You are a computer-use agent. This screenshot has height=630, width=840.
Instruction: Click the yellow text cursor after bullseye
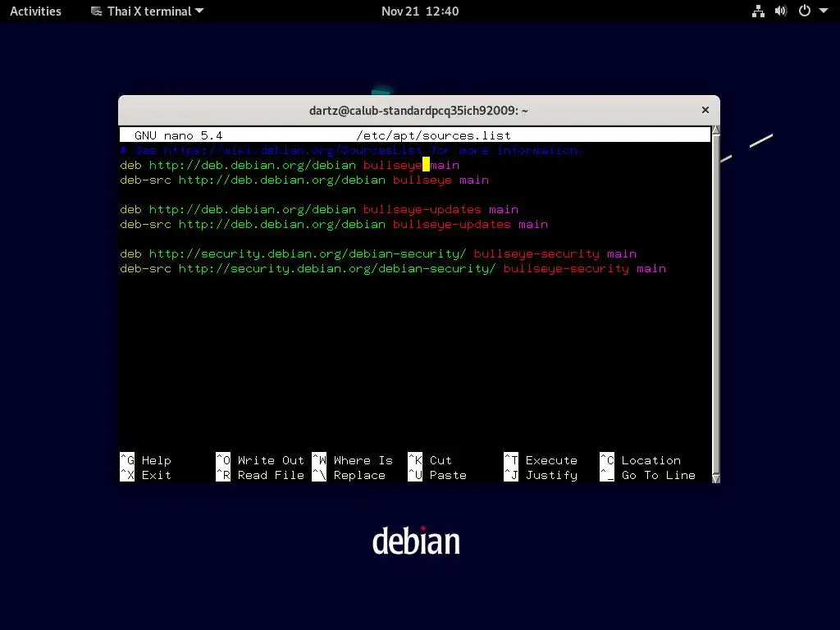click(426, 164)
